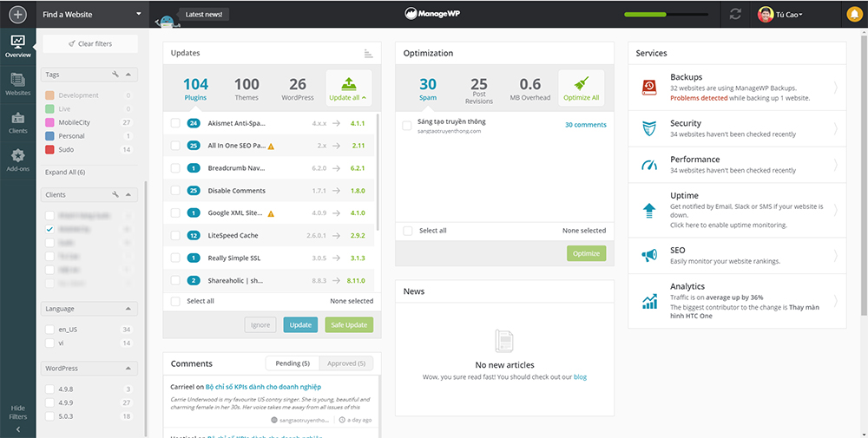Check the LiteSpeed Cache update checkbox
Screen dimensions: 868x438
175,236
